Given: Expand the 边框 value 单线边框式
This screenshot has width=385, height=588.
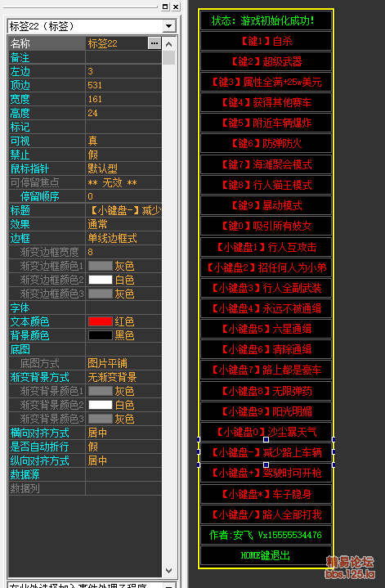Looking at the screenshot, I should click(123, 238).
